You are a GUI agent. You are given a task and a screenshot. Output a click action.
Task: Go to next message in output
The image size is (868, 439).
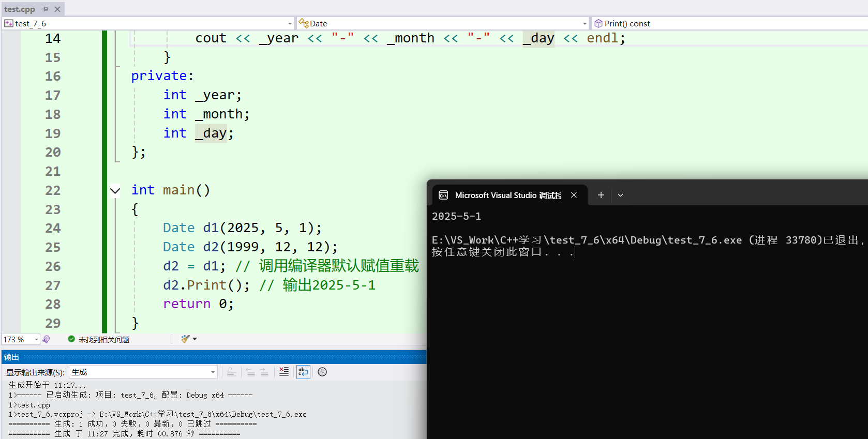264,372
